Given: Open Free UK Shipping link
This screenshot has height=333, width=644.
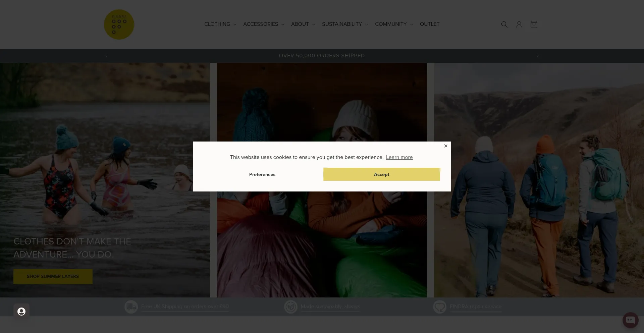Looking at the screenshot, I should click(185, 307).
